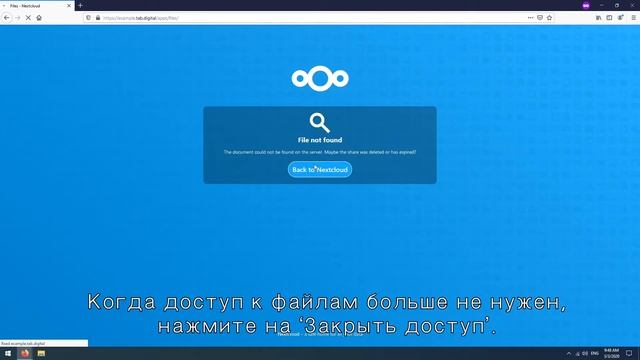Click the ENG language indicator

(x=595, y=353)
